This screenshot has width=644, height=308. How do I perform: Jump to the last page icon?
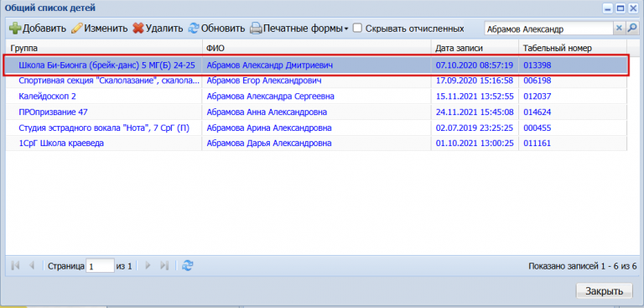pyautogui.click(x=164, y=266)
